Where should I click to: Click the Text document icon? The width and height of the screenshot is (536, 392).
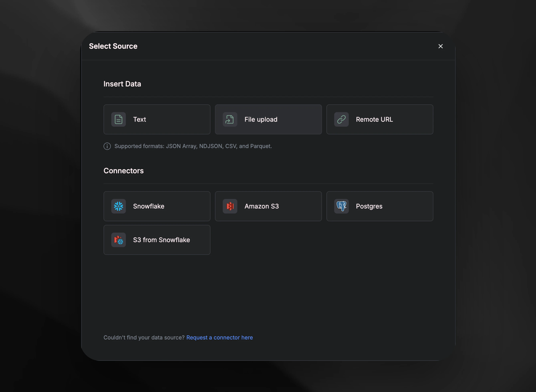point(118,119)
